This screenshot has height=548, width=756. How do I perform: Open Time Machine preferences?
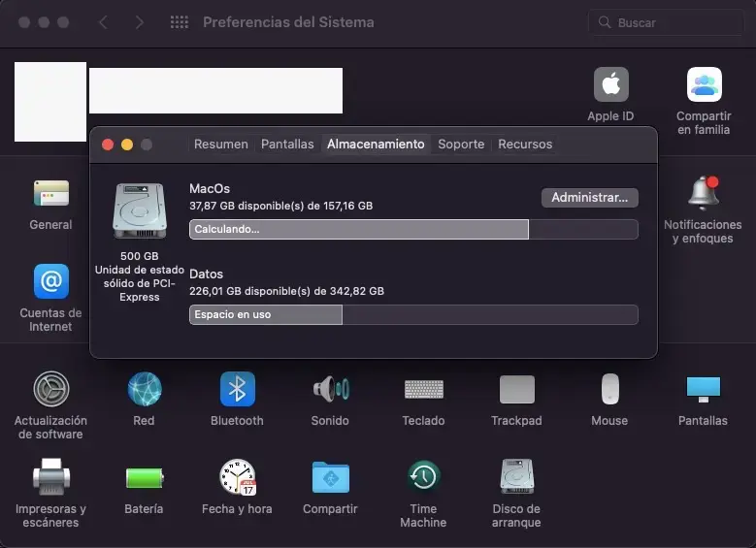point(424,476)
